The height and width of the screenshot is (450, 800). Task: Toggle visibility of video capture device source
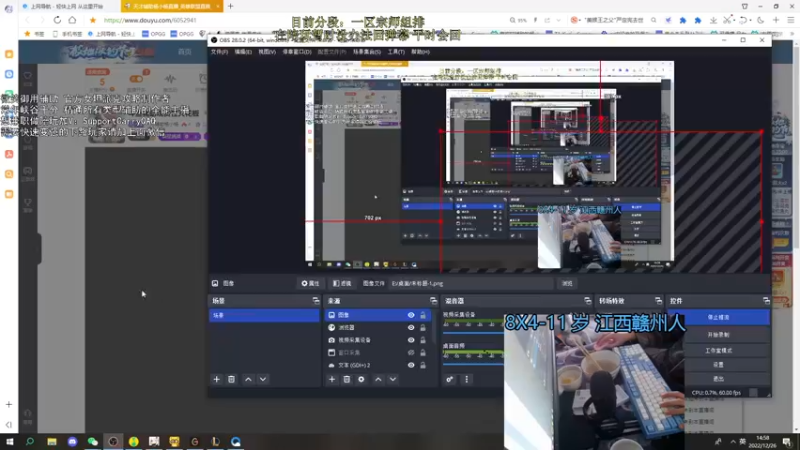(x=411, y=340)
